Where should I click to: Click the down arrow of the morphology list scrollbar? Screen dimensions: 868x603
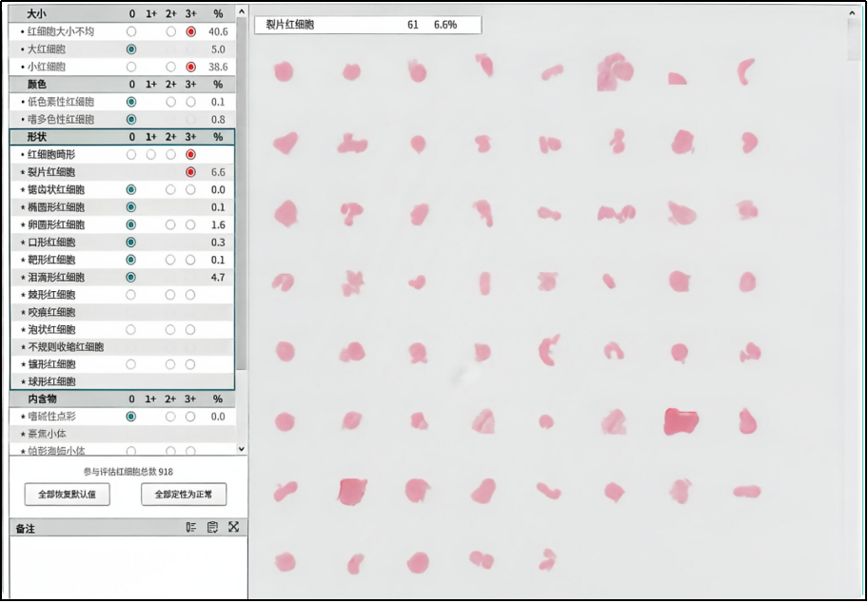(x=242, y=449)
